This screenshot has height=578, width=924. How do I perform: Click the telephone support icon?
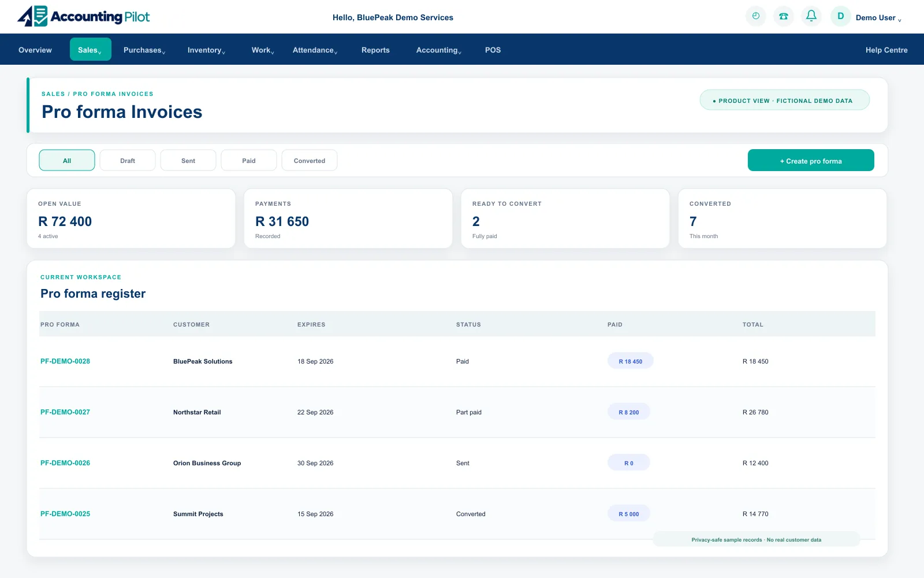pos(784,16)
